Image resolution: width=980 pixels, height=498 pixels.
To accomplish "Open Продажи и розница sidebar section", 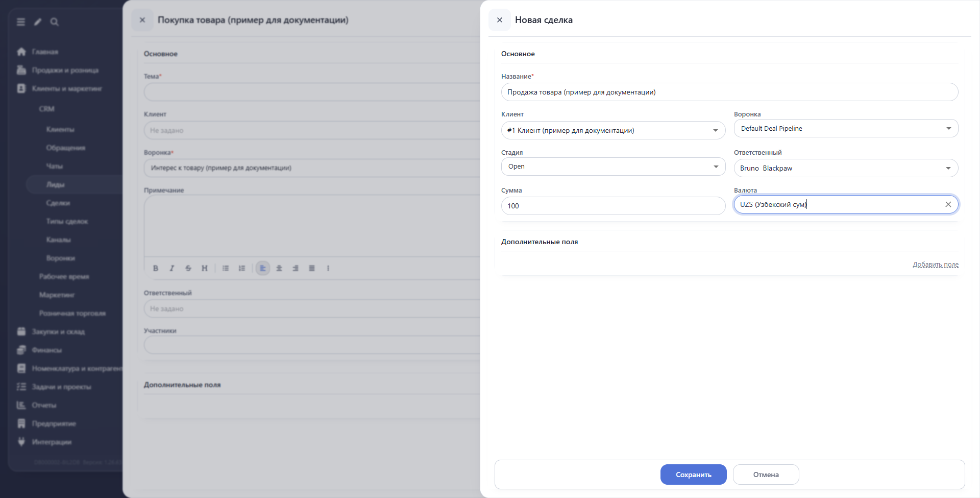I will point(65,70).
